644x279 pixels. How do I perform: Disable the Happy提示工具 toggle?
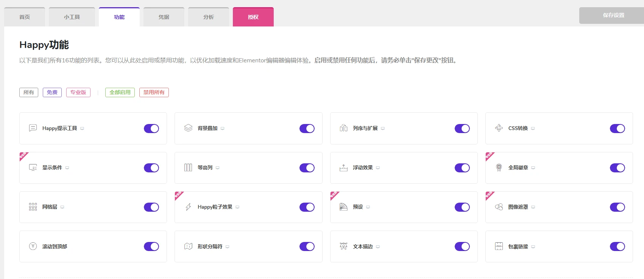[x=151, y=129]
